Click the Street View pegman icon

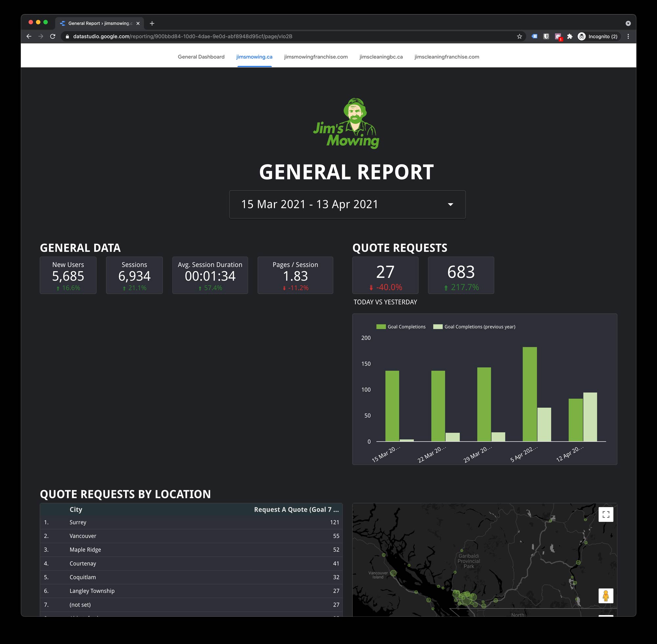[x=606, y=596]
